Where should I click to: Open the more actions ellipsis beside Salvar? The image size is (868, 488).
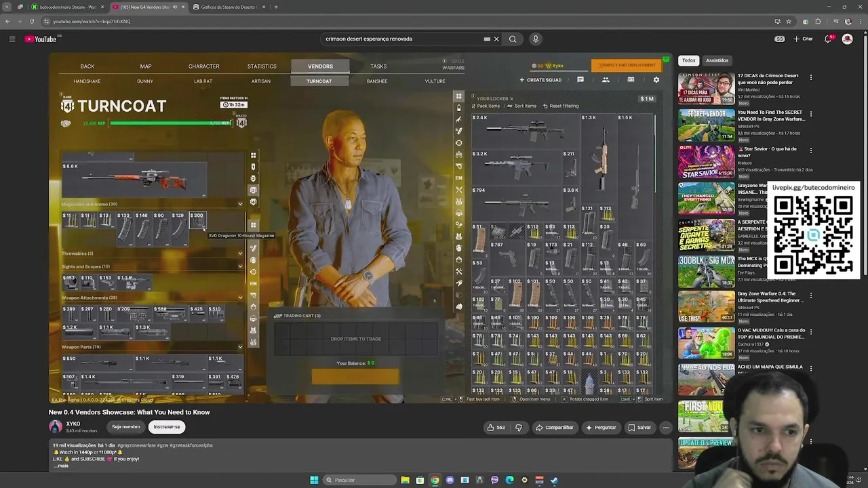(x=666, y=428)
